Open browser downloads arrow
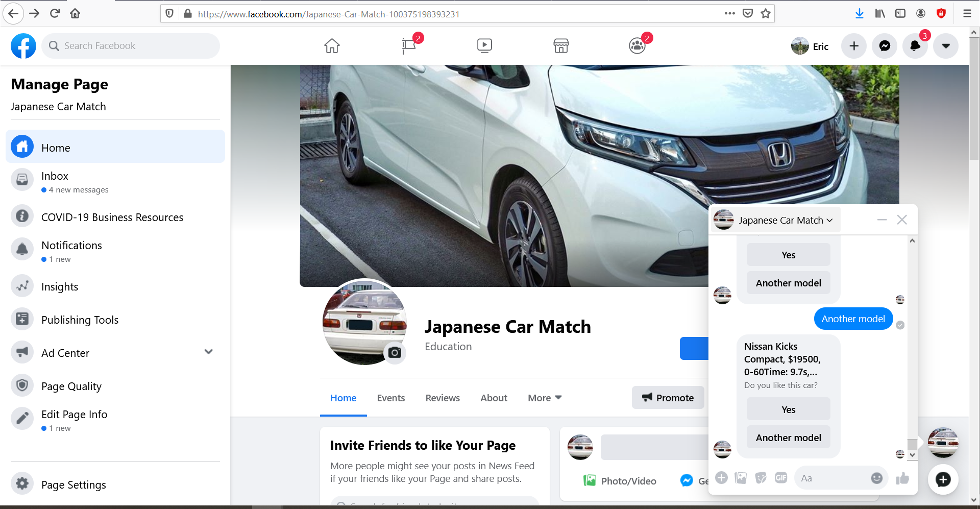Viewport: 980px width, 509px height. click(860, 14)
